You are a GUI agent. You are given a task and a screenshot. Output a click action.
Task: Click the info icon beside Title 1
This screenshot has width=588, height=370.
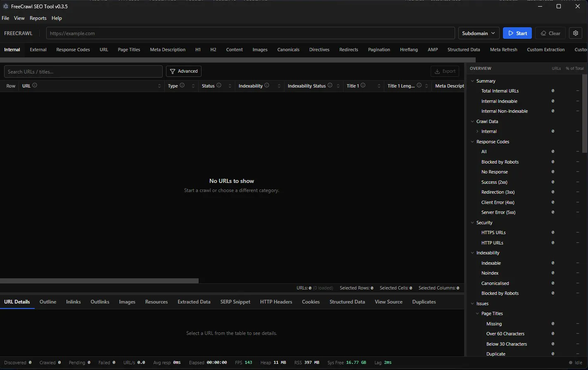point(363,85)
